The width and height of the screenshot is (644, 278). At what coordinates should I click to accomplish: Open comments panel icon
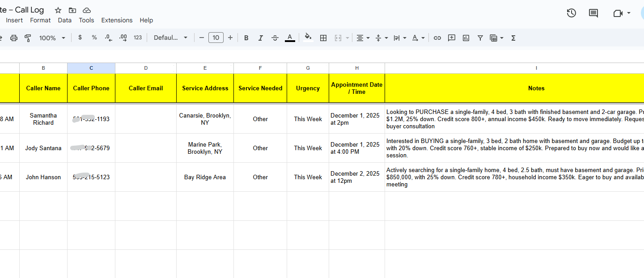coord(593,13)
